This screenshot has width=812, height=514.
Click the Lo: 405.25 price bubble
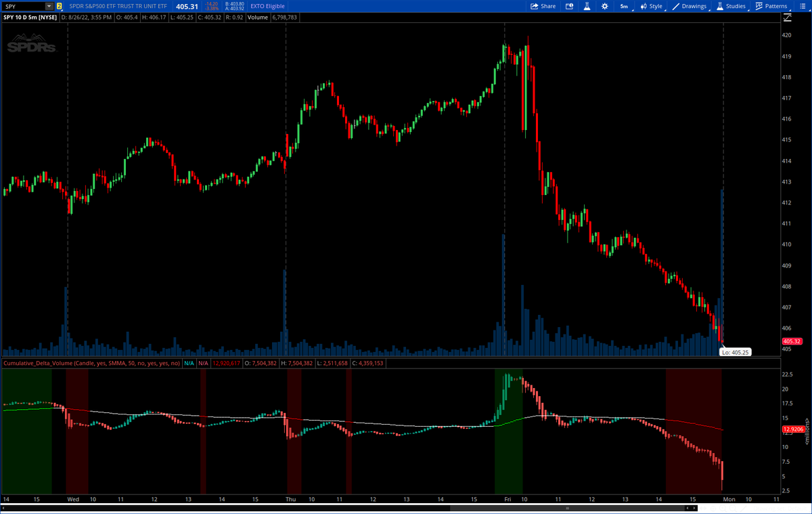click(735, 352)
